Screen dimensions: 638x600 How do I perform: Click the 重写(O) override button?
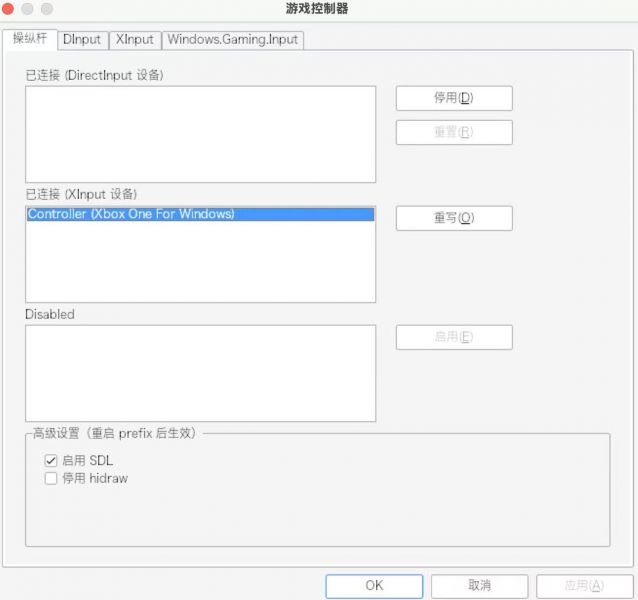pyautogui.click(x=454, y=218)
